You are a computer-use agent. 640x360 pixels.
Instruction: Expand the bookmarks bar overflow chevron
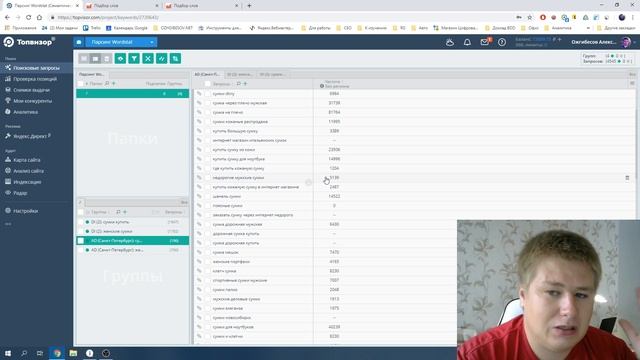pyautogui.click(x=588, y=28)
